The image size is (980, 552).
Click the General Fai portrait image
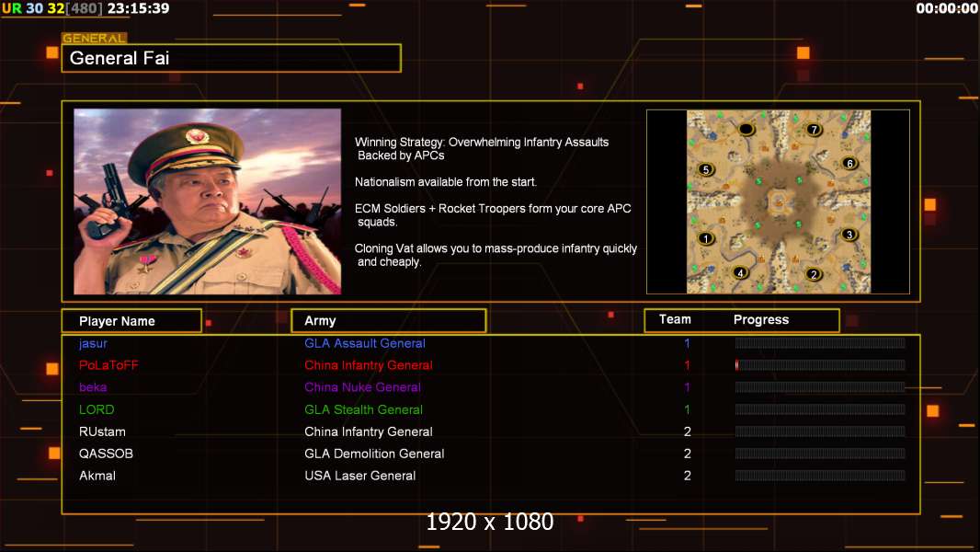[208, 201]
